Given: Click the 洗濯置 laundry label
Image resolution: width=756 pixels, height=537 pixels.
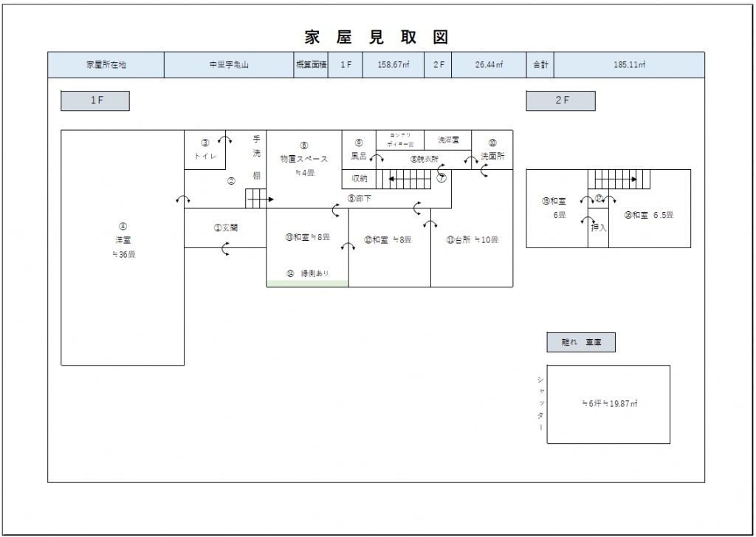Looking at the screenshot, I should pyautogui.click(x=448, y=140).
